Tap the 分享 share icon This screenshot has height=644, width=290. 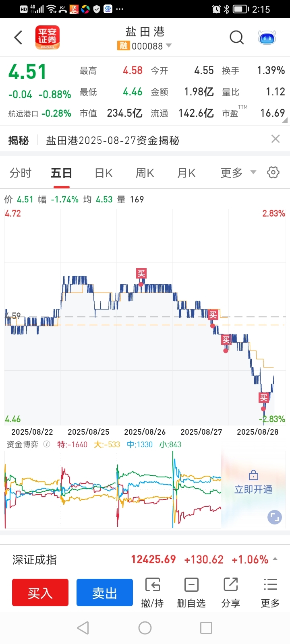pos(231,592)
